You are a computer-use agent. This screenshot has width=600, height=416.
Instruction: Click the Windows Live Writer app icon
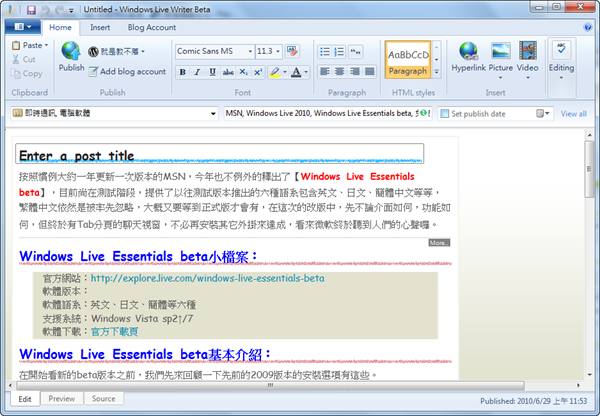10,10
